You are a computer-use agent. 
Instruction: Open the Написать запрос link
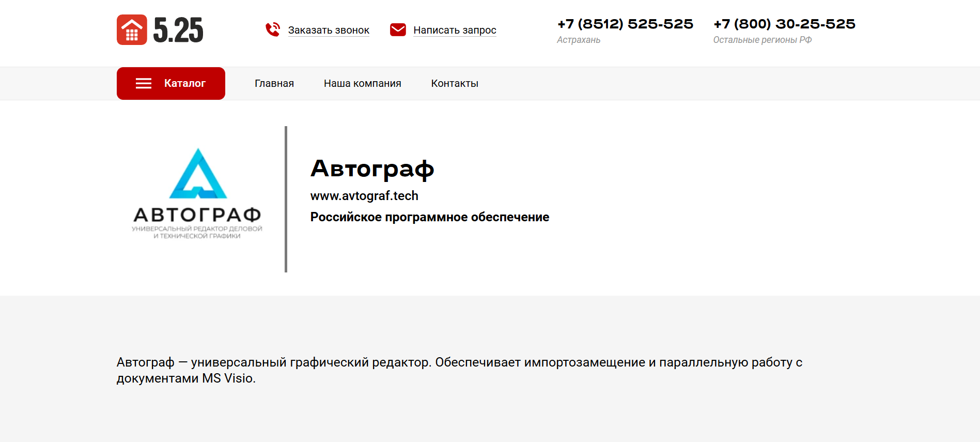[x=455, y=30]
